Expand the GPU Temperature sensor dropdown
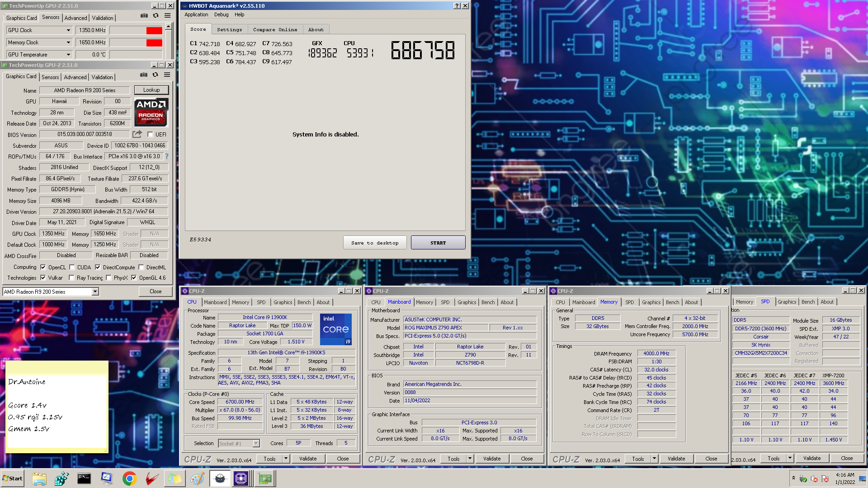 click(x=68, y=55)
